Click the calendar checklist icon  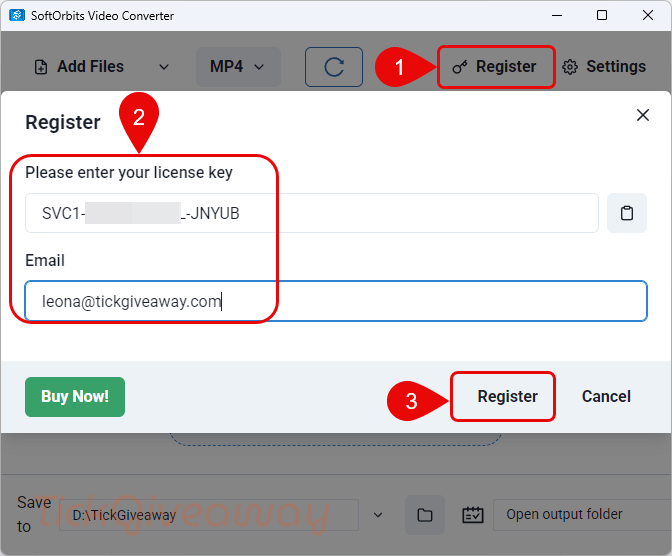[473, 515]
